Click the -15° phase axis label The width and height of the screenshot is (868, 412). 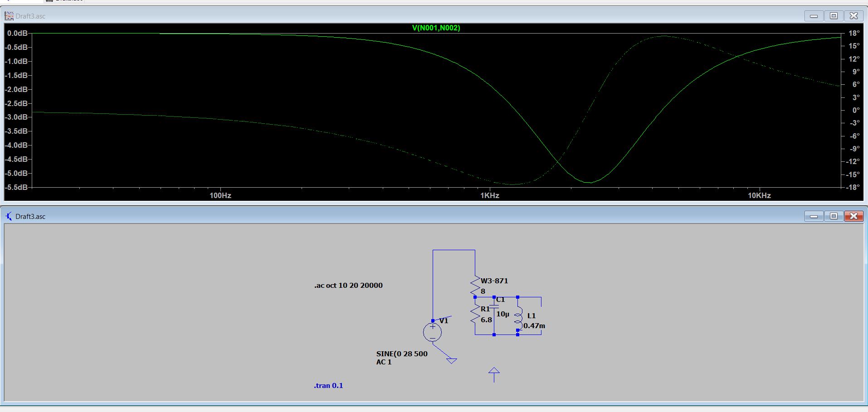(853, 174)
